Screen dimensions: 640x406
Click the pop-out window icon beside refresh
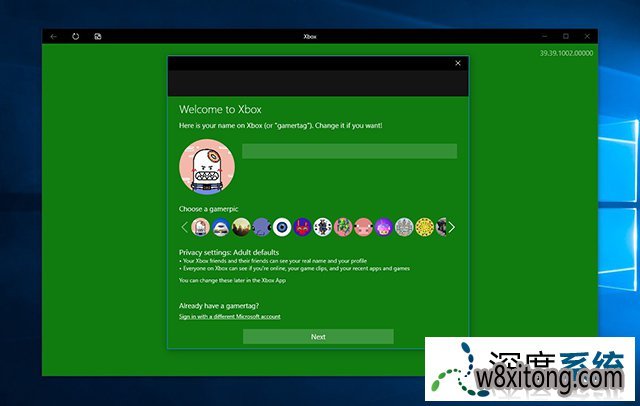pos(98,37)
